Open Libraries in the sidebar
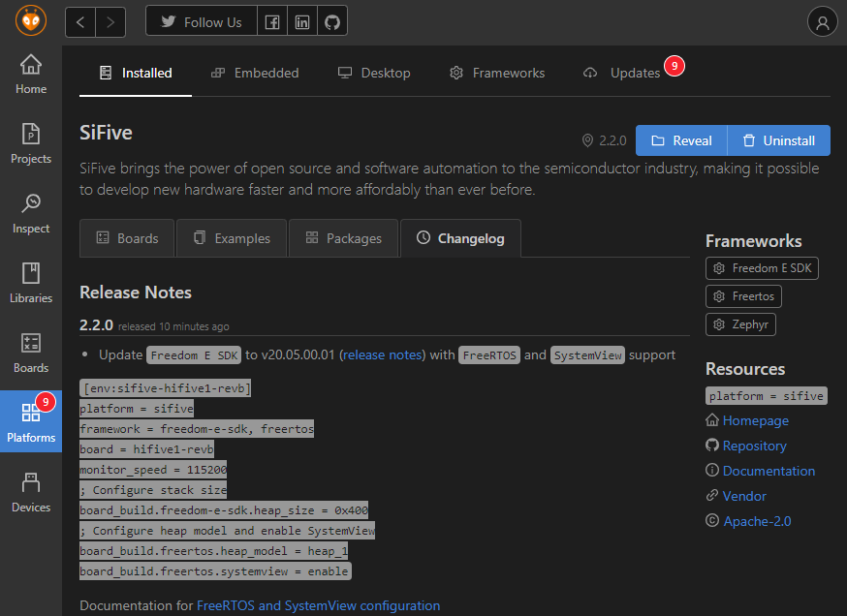The image size is (847, 616). coord(31,284)
